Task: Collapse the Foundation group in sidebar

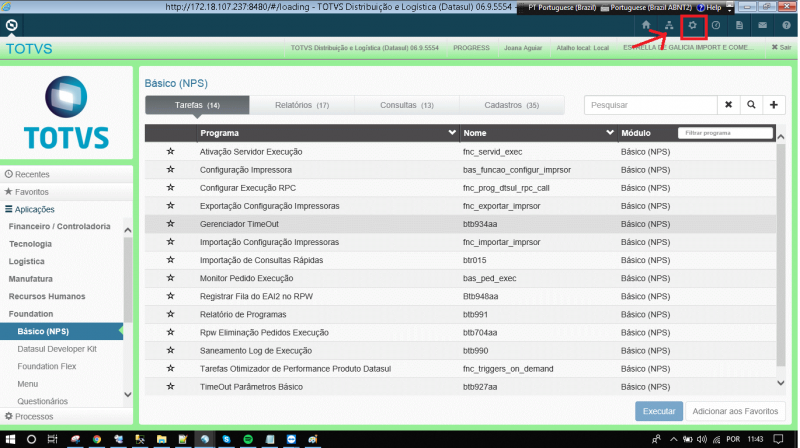Action: pyautogui.click(x=31, y=314)
